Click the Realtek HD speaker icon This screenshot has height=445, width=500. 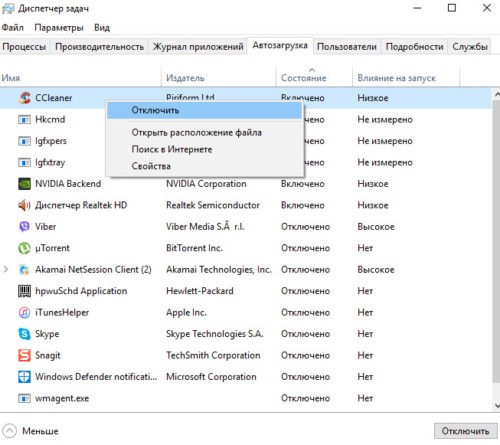tap(24, 205)
